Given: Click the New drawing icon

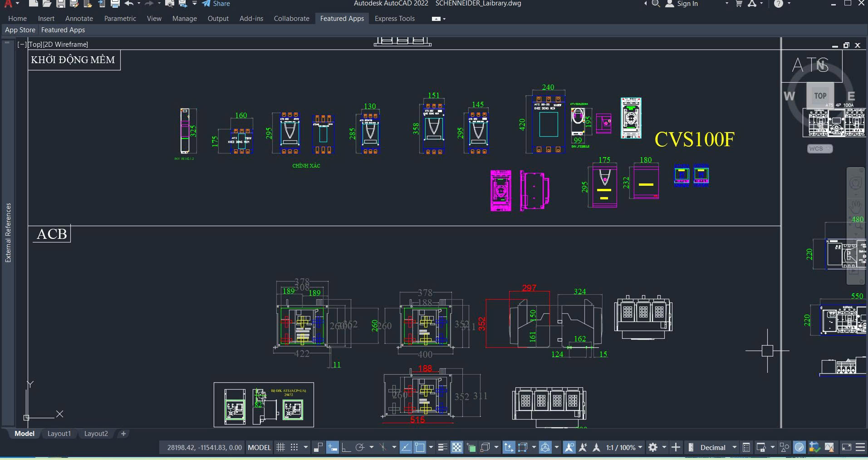Looking at the screenshot, I should (33, 4).
